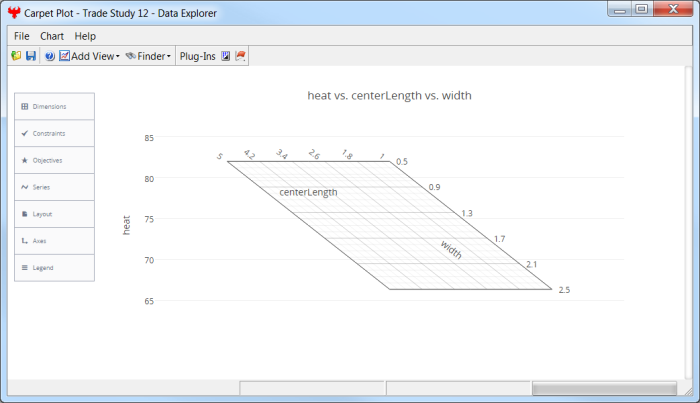Open the Dimensions panel
Screen dimensions: 700x403
click(x=55, y=106)
